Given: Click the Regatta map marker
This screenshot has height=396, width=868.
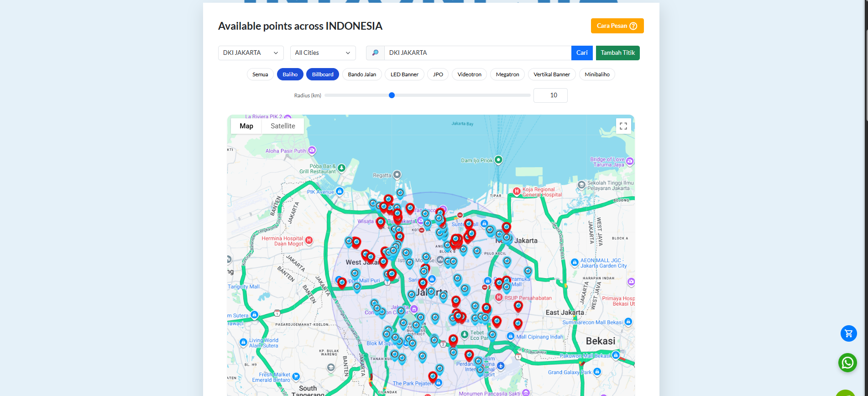Looking at the screenshot, I should coord(397,174).
